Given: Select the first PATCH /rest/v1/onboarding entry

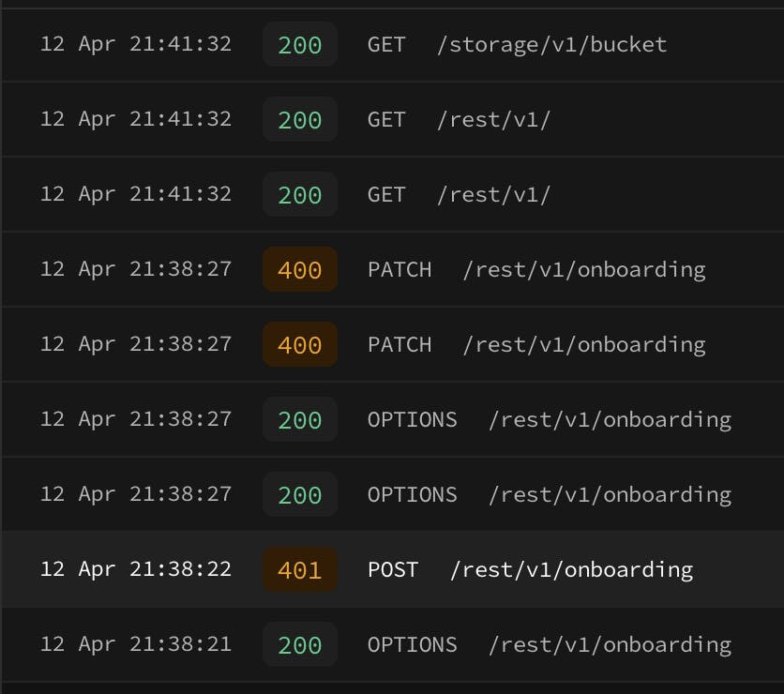Looking at the screenshot, I should coord(535,269).
